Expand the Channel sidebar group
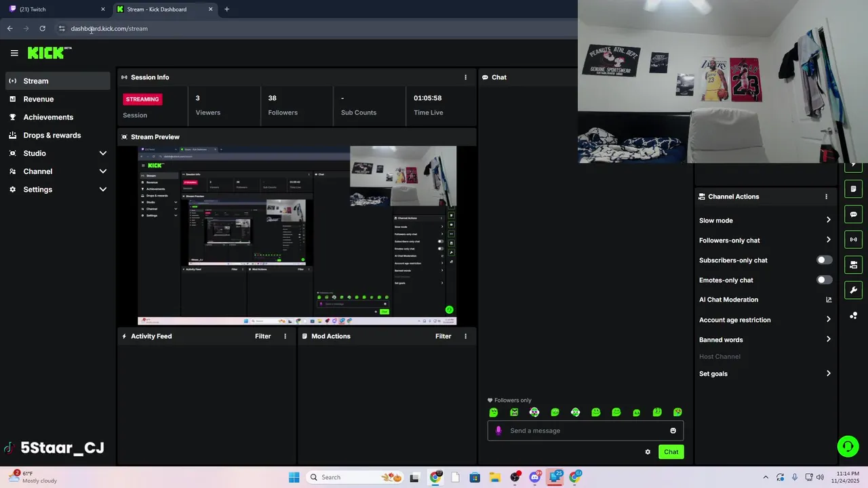The width and height of the screenshot is (868, 488). point(58,171)
